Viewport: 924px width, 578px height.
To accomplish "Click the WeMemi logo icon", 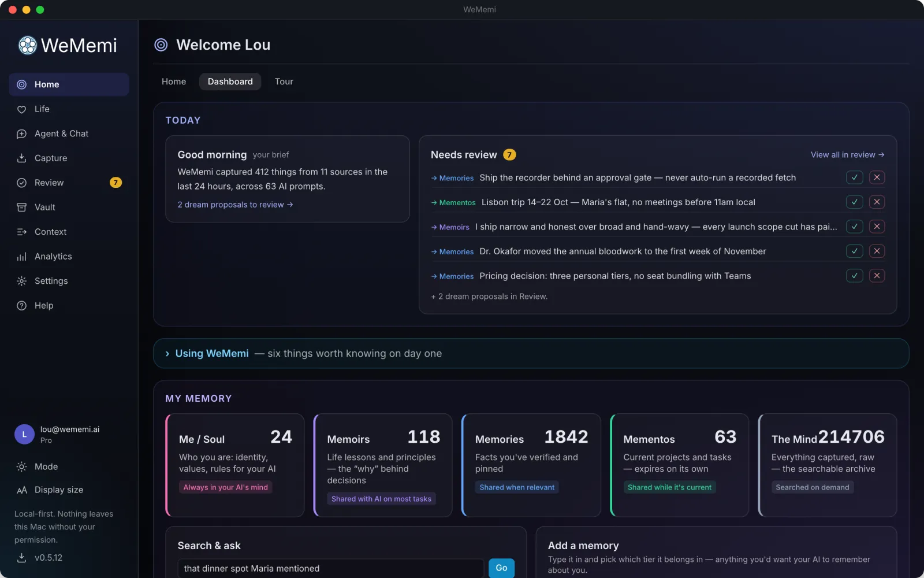I will pyautogui.click(x=27, y=45).
